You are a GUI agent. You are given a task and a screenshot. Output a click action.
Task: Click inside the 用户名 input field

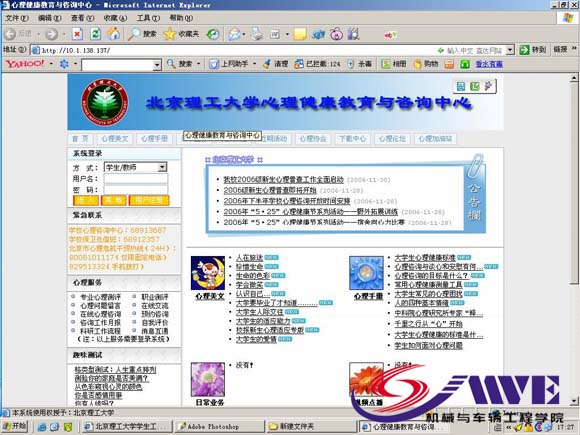(x=135, y=179)
